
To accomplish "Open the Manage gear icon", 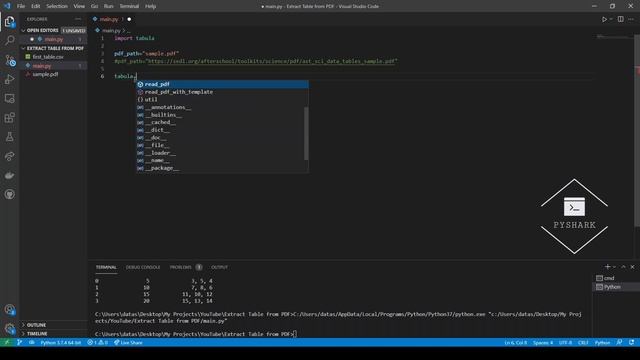I will [9, 329].
